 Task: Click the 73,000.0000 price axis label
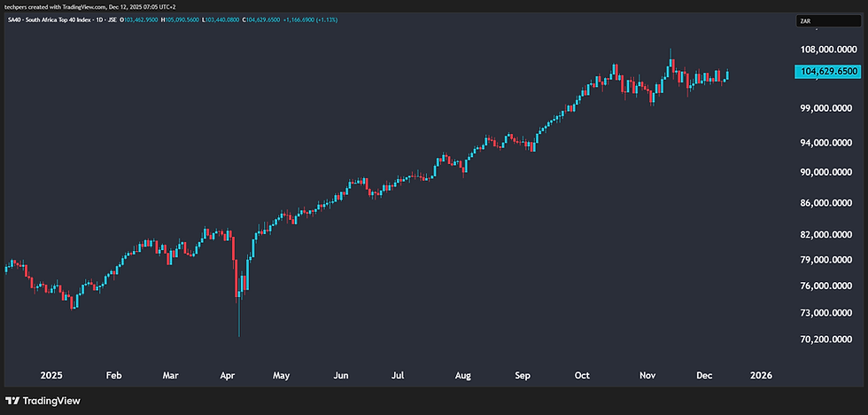pos(827,313)
